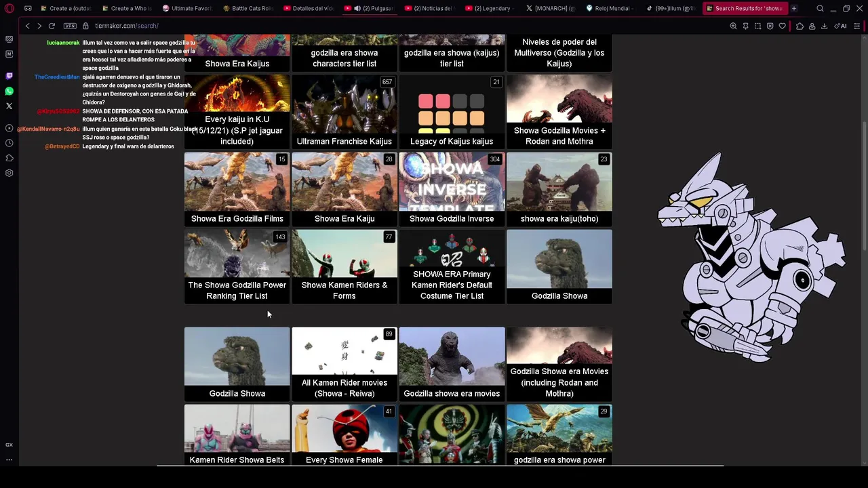The height and width of the screenshot is (488, 868).
Task: Open 'Showa Godzilla Movies + Rodan and Mothra'
Action: tap(559, 112)
